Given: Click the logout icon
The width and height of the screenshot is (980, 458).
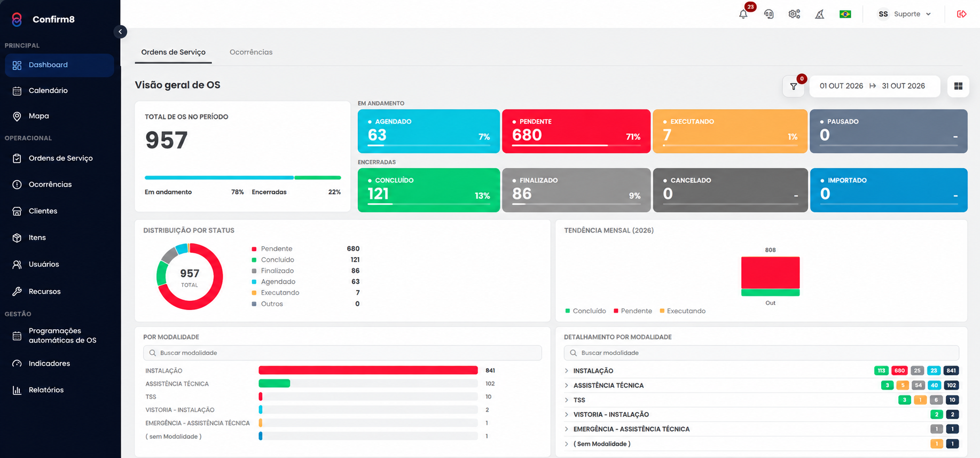Looking at the screenshot, I should (961, 14).
